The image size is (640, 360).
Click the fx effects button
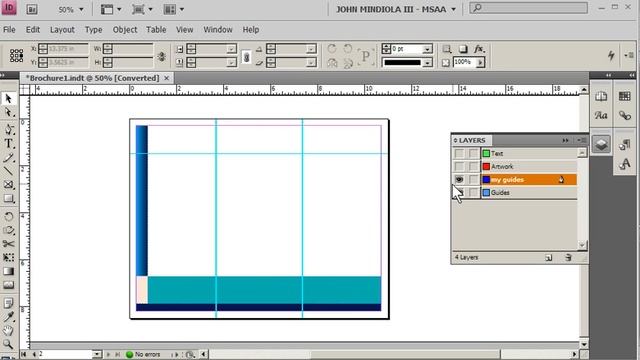coord(479,49)
